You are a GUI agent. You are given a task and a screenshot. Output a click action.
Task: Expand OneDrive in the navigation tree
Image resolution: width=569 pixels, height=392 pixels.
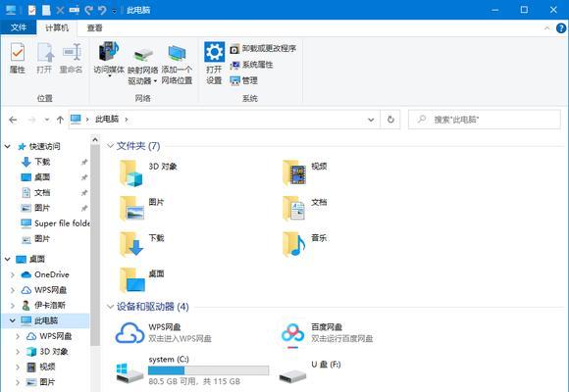[13, 274]
